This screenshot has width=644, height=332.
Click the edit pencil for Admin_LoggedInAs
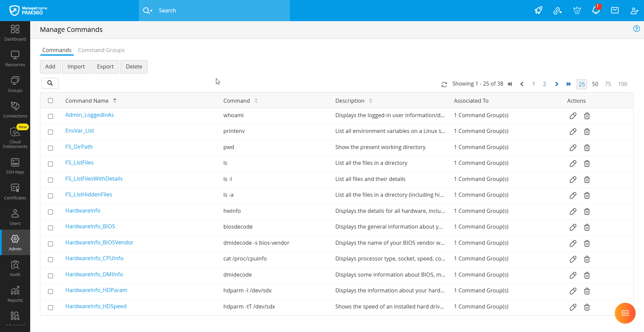pyautogui.click(x=573, y=116)
